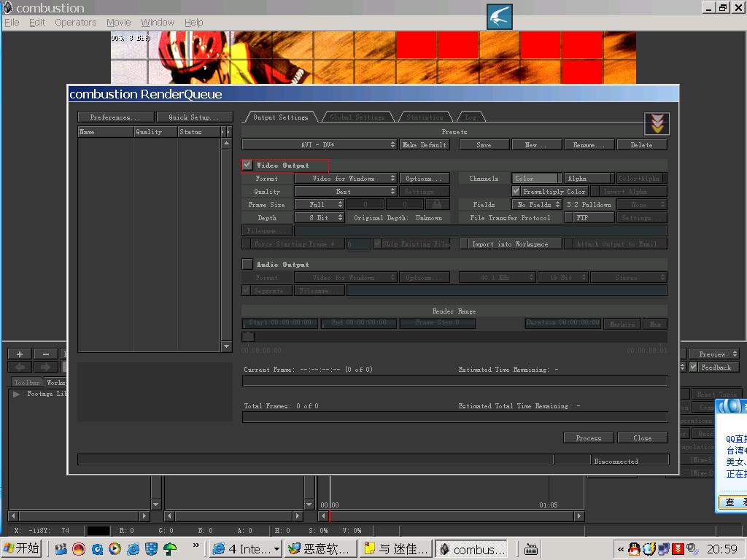Image resolution: width=747 pixels, height=560 pixels.
Task: Expand hidden system tray icons chevron
Action: (x=620, y=549)
